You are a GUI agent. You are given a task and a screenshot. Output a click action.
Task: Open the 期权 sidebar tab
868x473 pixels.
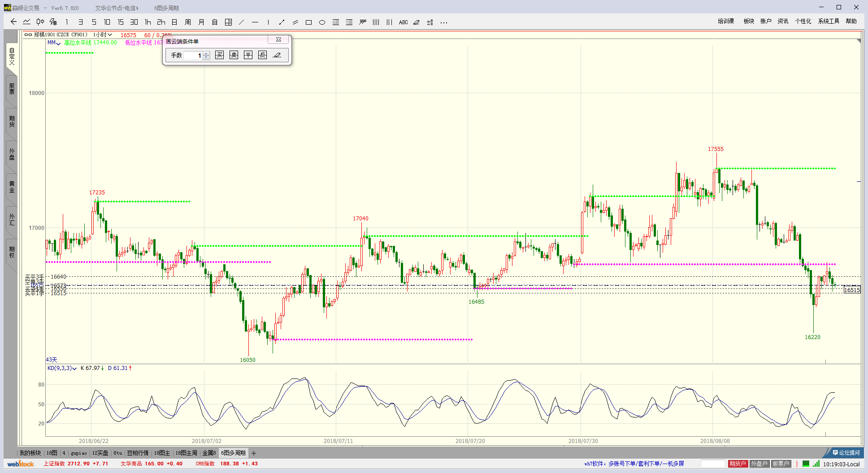[x=12, y=252]
